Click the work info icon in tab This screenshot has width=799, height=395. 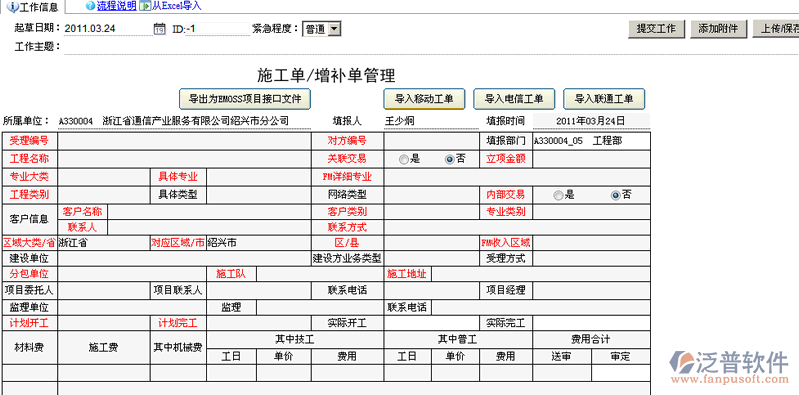12,7
